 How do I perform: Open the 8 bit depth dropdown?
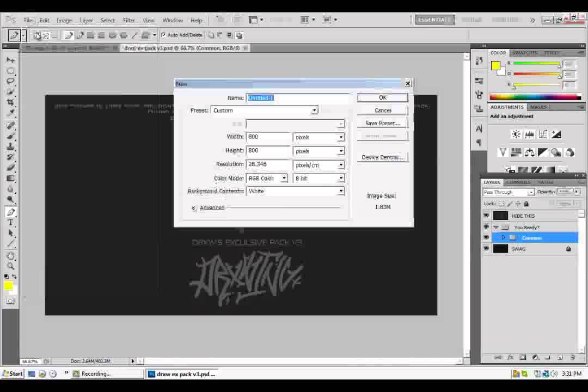tap(318, 178)
